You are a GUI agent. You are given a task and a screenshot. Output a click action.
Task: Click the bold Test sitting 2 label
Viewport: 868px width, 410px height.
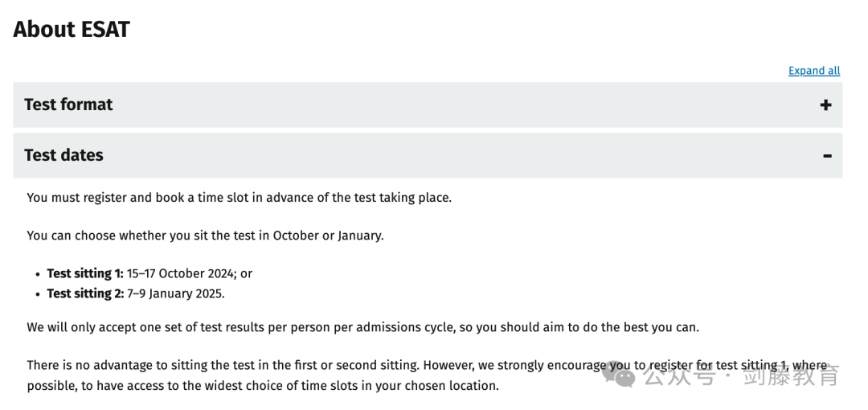pos(85,293)
